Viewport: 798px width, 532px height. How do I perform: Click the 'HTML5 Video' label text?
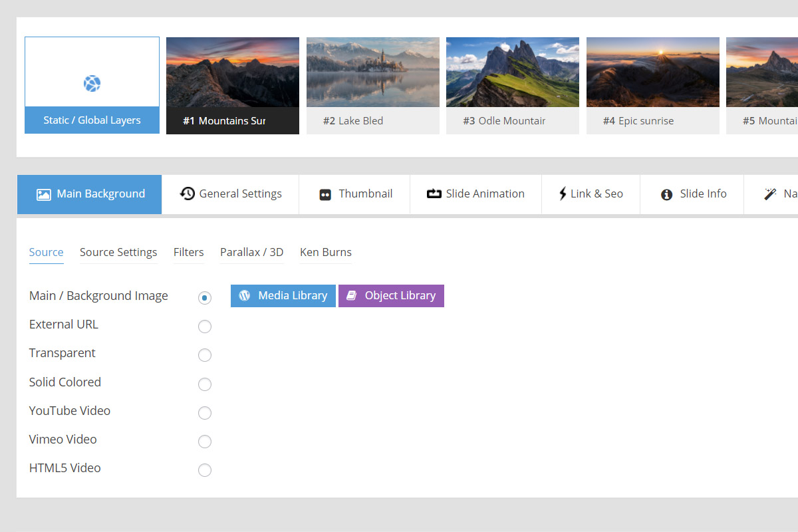(x=65, y=468)
